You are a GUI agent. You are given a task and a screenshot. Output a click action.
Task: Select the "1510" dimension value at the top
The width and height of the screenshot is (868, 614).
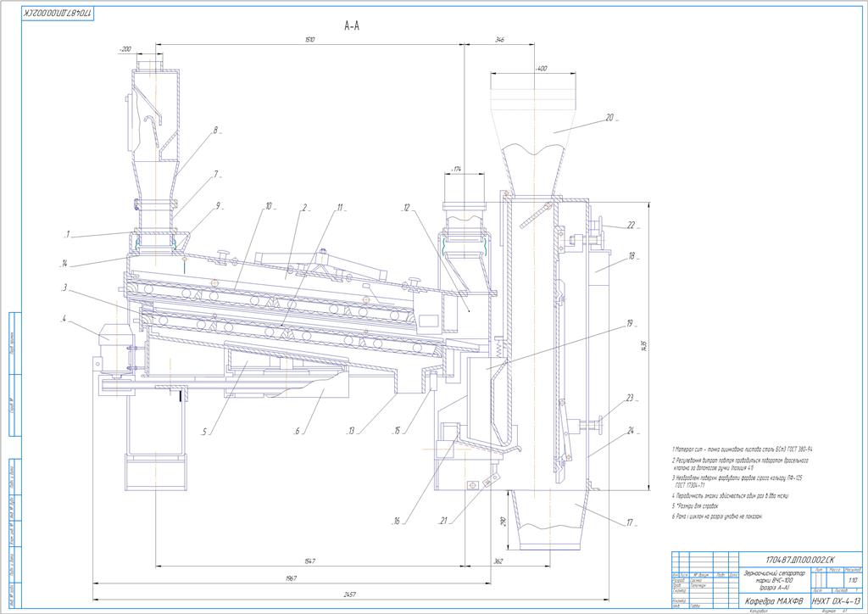[309, 40]
